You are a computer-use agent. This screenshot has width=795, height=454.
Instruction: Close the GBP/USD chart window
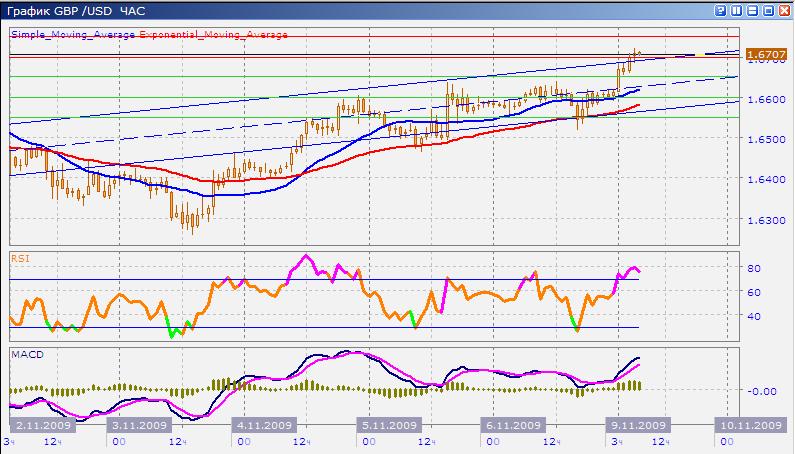tap(783, 10)
